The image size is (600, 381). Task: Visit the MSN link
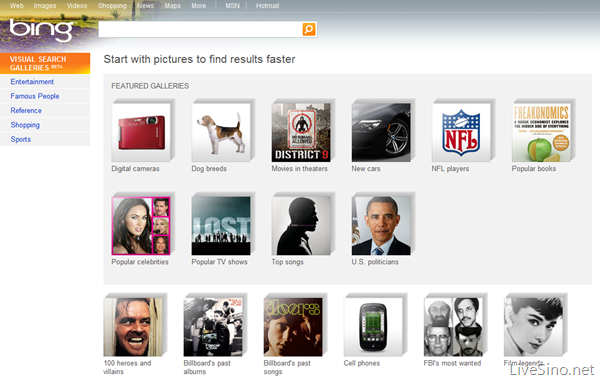[x=232, y=6]
